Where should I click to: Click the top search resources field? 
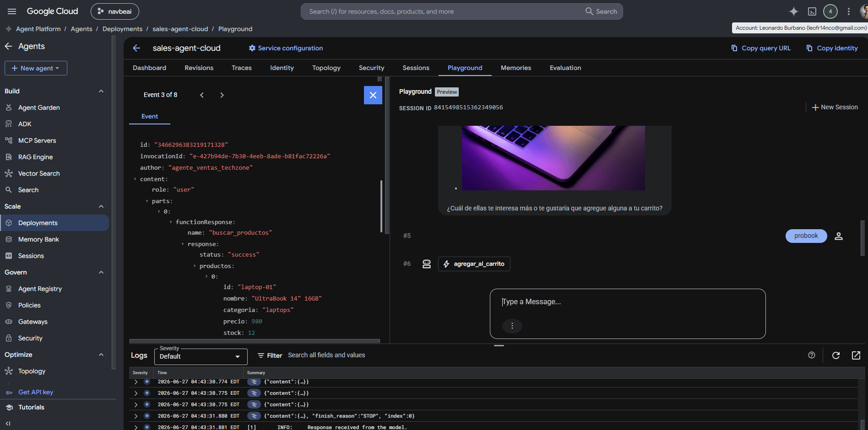point(461,11)
